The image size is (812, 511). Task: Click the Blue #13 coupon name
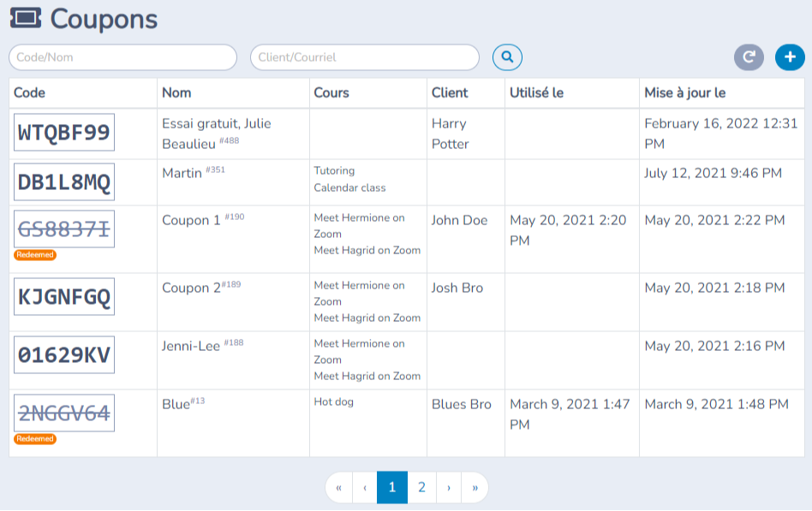click(183, 404)
